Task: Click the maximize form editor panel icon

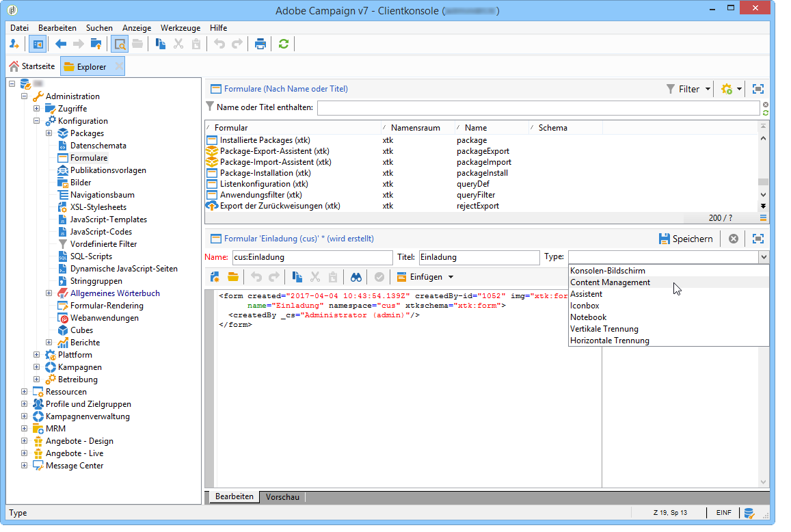Action: [758, 239]
